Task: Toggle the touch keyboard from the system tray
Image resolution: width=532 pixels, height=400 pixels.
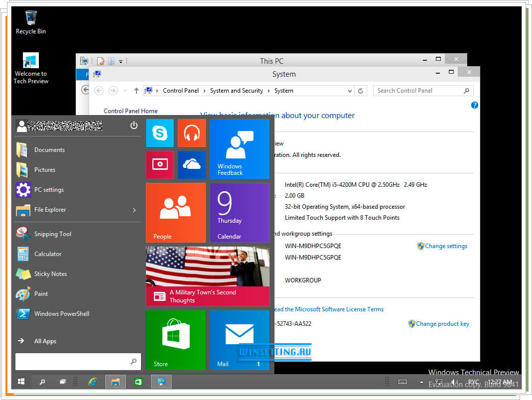Action: pos(402,382)
